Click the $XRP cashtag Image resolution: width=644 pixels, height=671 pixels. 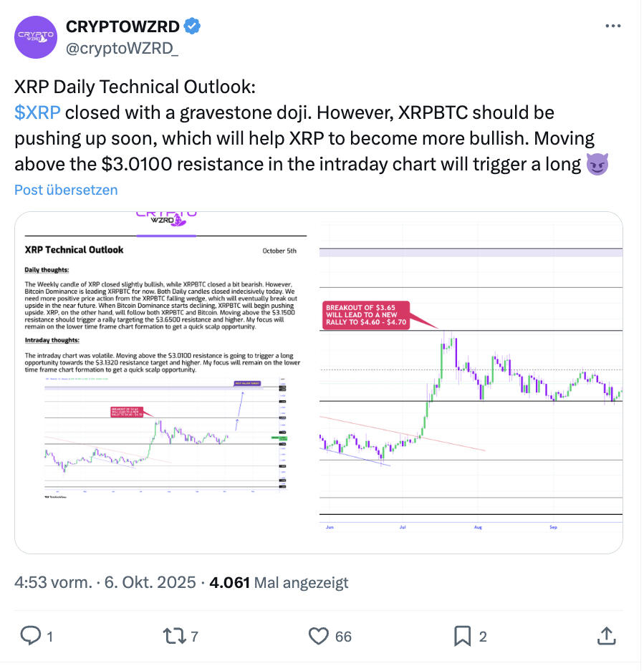37,113
